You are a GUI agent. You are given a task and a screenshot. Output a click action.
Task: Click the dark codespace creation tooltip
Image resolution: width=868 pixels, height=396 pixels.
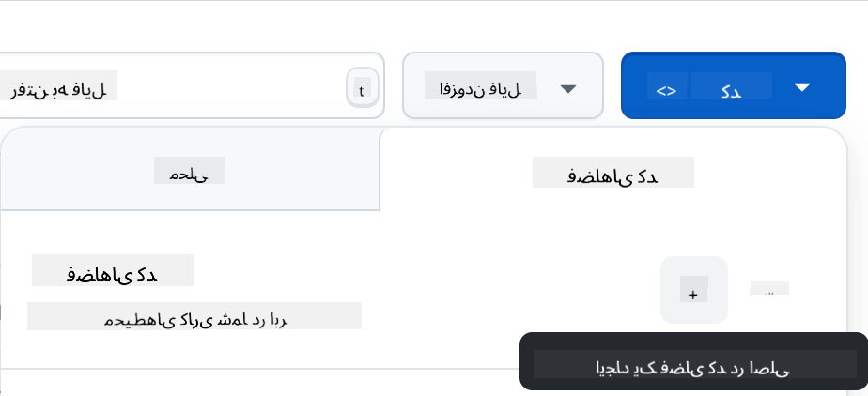[693, 363]
